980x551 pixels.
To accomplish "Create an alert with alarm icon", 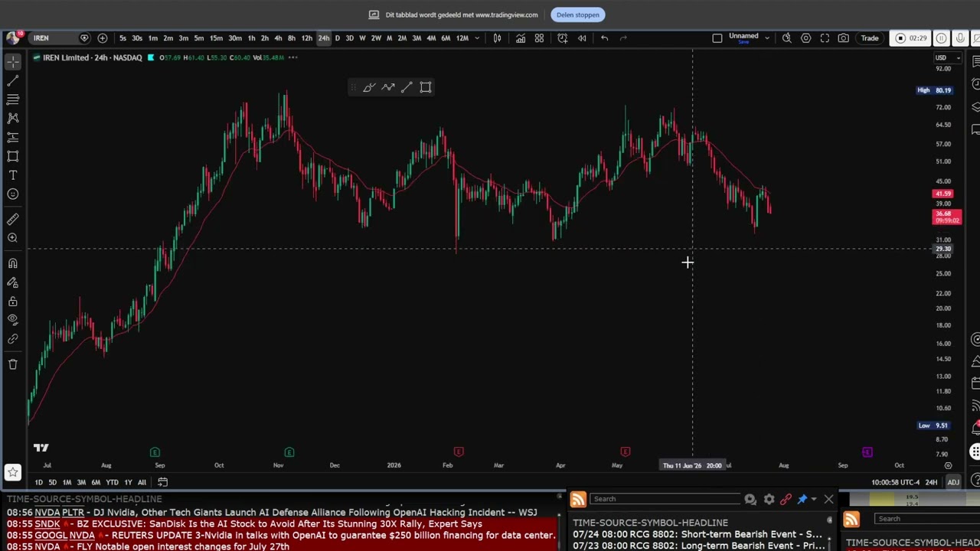I will pyautogui.click(x=563, y=38).
